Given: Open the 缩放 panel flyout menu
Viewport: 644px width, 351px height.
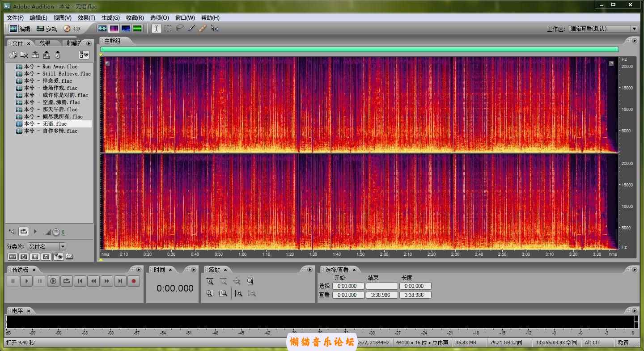Looking at the screenshot, I should coord(309,270).
